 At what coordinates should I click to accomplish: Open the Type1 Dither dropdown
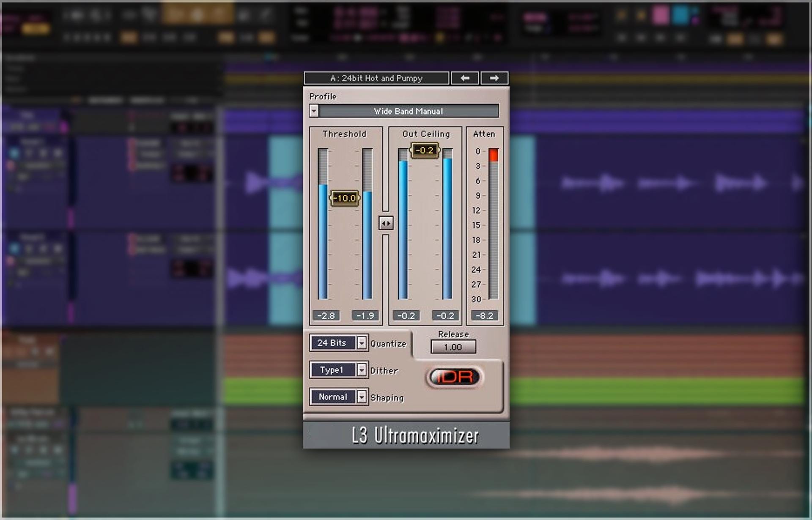click(x=339, y=370)
